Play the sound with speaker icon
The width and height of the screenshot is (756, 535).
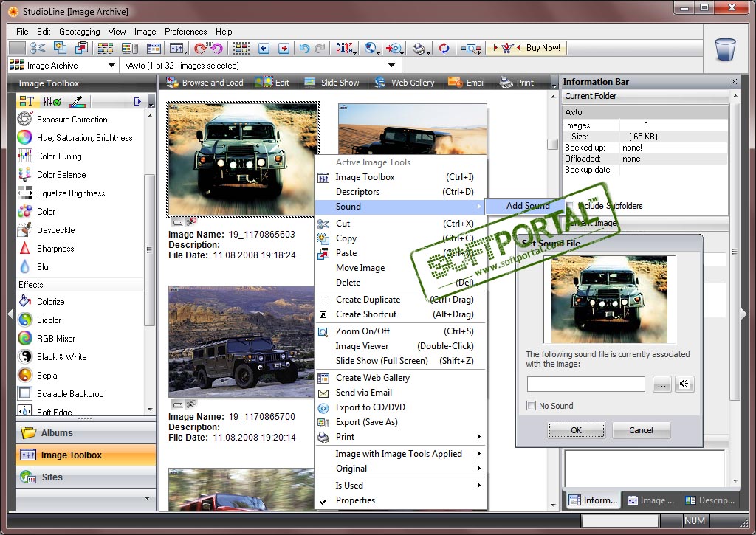tap(684, 384)
